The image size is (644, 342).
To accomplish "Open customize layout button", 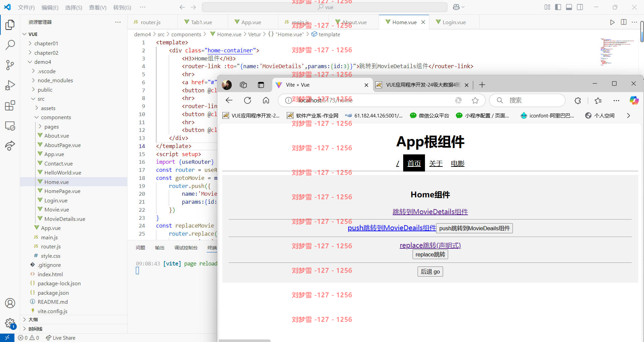I will pos(547,7).
